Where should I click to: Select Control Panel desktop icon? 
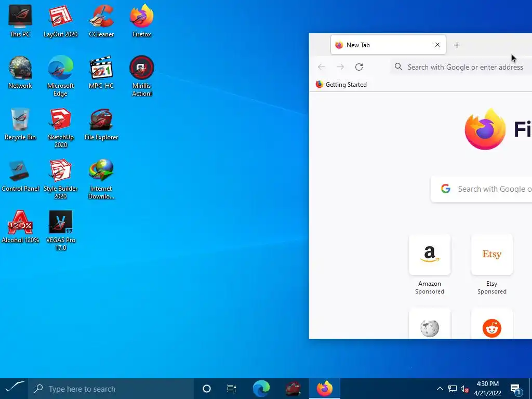click(20, 176)
